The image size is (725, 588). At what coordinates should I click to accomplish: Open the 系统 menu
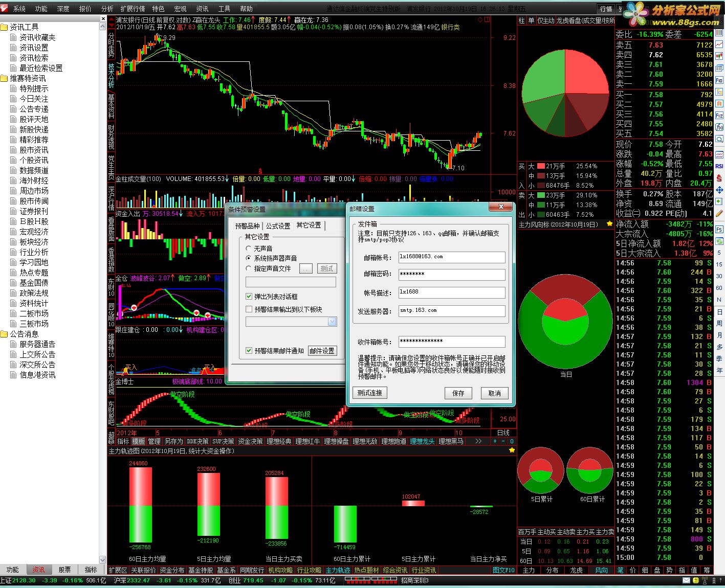19,9
